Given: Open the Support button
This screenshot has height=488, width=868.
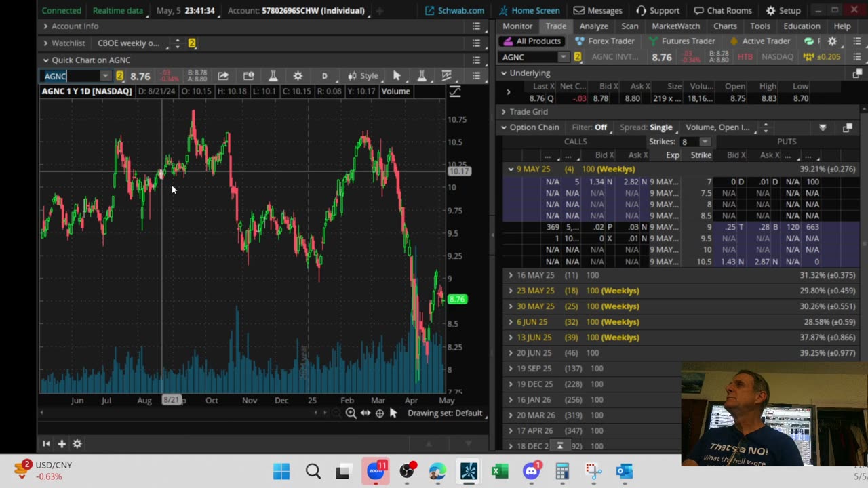Looking at the screenshot, I should pyautogui.click(x=657, y=11).
